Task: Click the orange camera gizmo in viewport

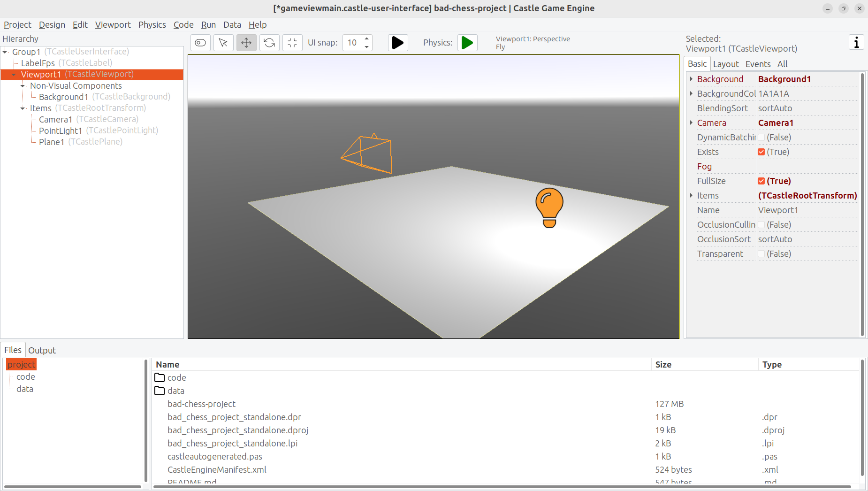Action: (x=367, y=153)
